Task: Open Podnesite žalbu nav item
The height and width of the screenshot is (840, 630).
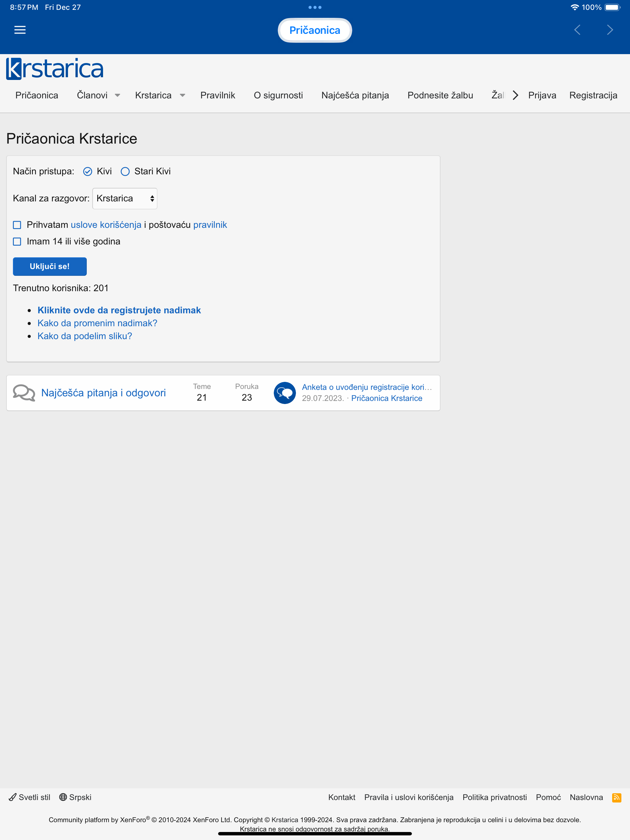Action: [440, 95]
